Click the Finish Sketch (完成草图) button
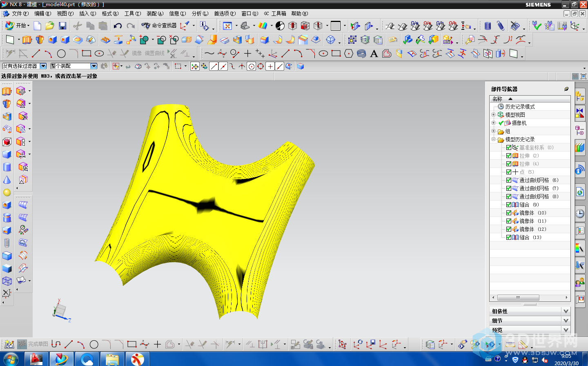The image size is (588, 366). [x=33, y=344]
